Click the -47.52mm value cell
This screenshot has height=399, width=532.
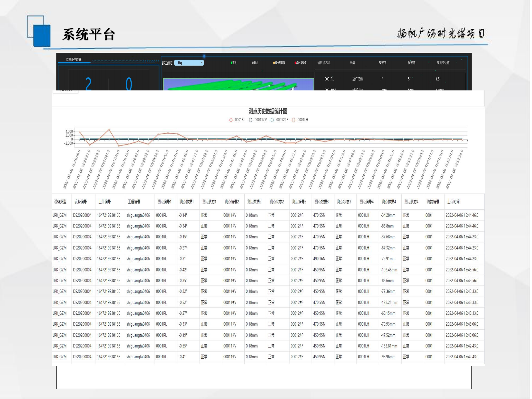tap(388, 335)
